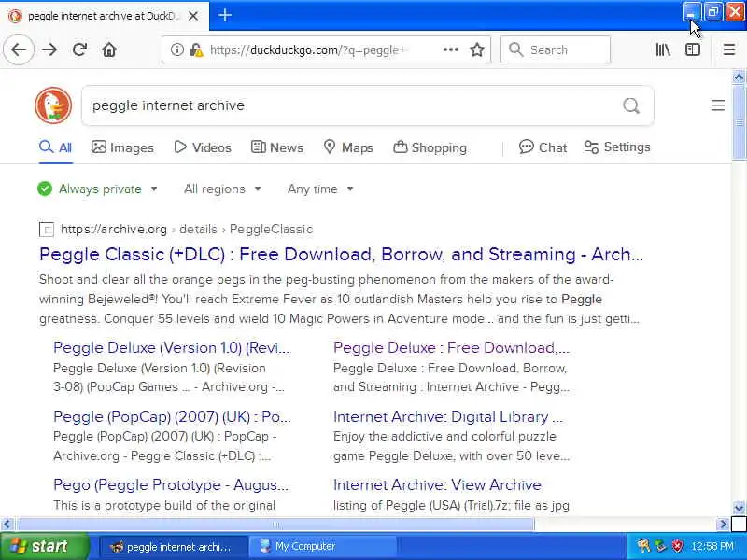The image size is (747, 560).
Task: Close the peggle internet archive tab
Action: 193,16
